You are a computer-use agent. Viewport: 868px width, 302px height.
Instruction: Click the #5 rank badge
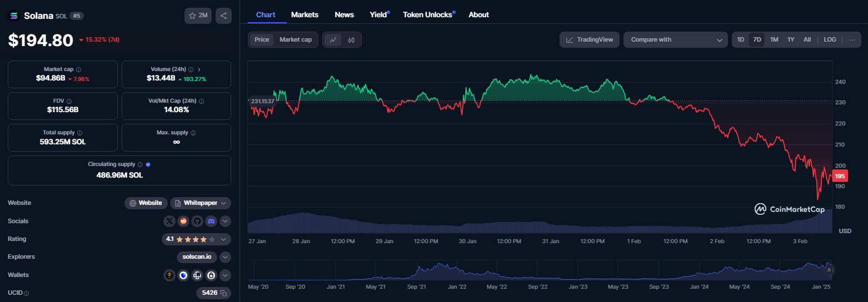click(77, 16)
